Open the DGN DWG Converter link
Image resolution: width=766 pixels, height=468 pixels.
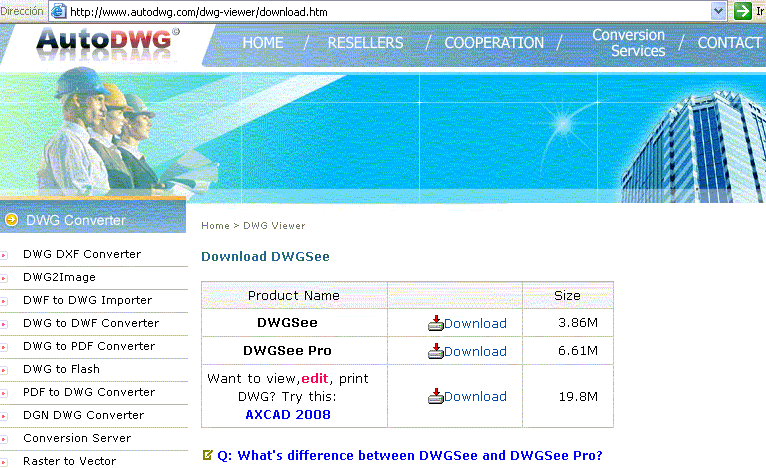(84, 415)
